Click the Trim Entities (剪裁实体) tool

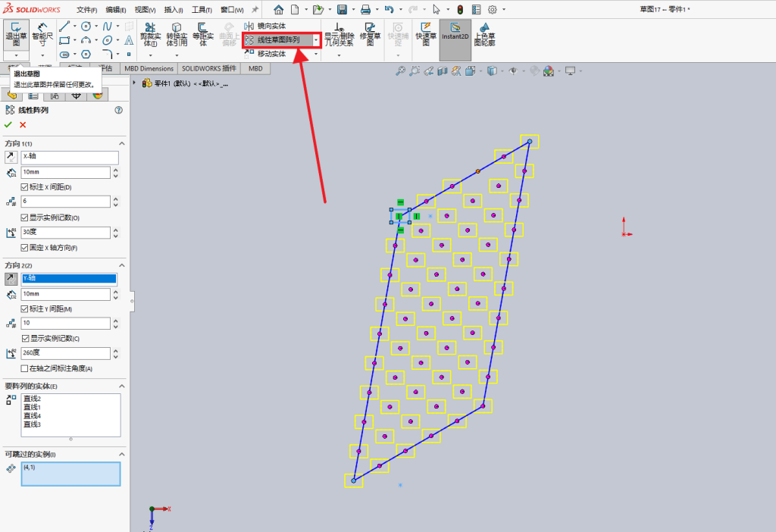point(151,35)
